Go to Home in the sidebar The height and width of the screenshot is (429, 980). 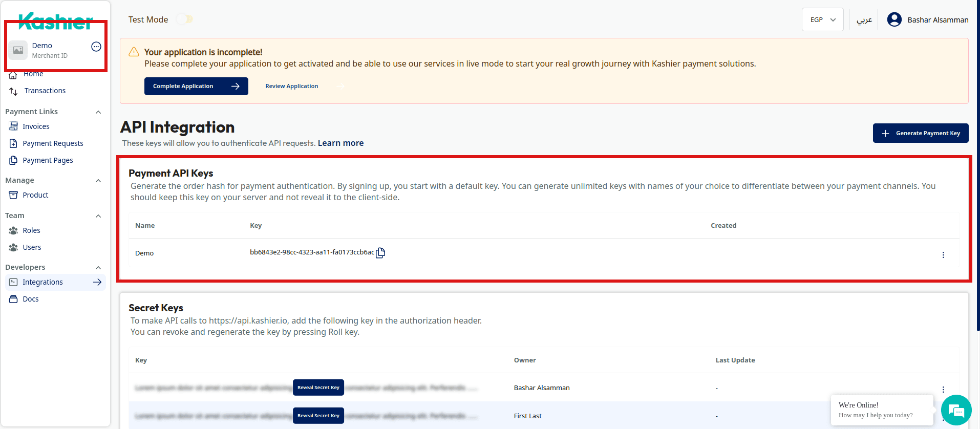pyautogui.click(x=33, y=74)
